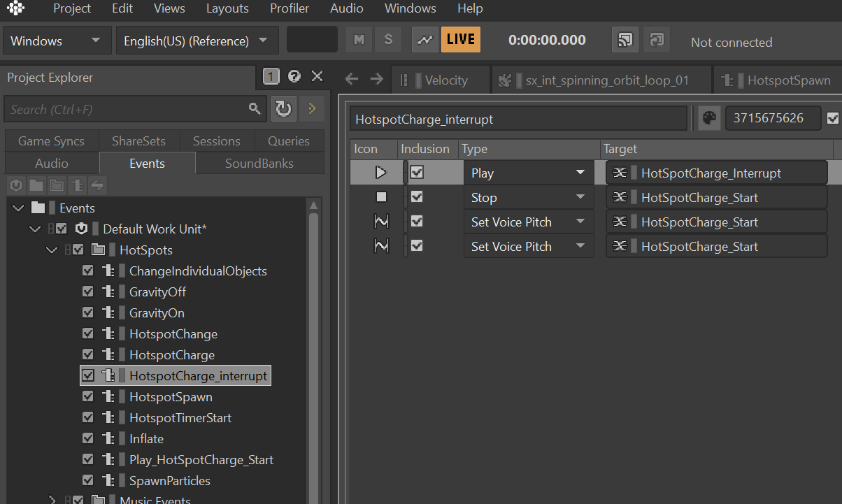Click the Start Capture profiler icon
This screenshot has height=504, width=842.
pos(424,40)
